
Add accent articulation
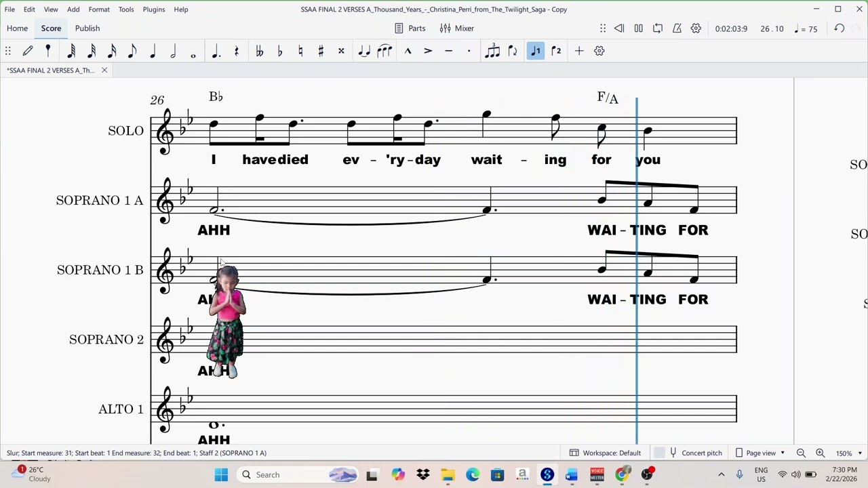click(428, 51)
